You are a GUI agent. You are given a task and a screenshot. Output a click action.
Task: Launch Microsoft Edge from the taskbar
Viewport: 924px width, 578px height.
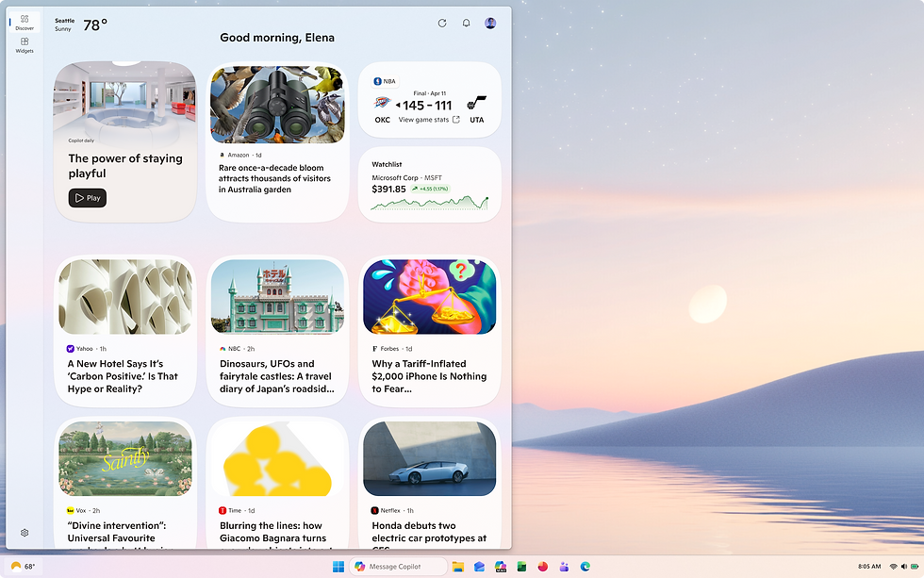point(586,567)
